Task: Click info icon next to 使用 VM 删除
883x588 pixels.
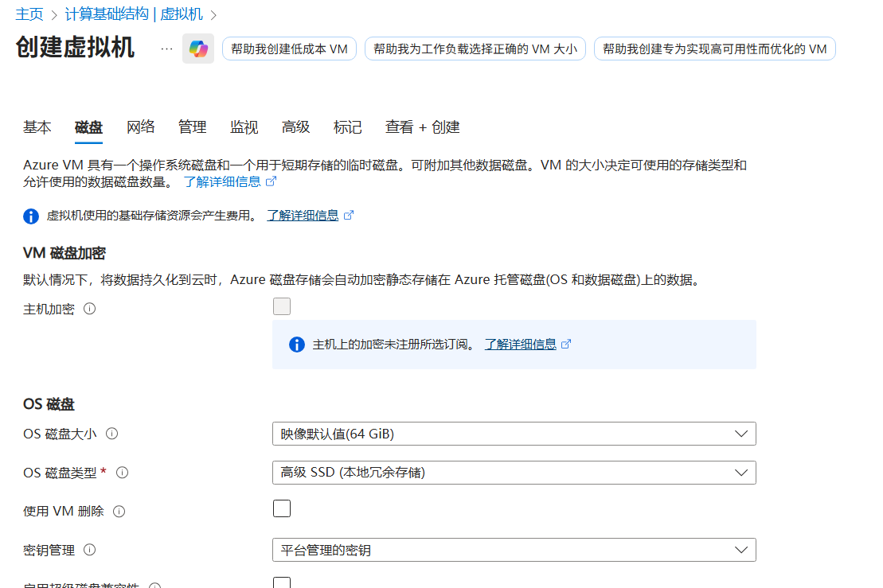Action: (x=119, y=512)
